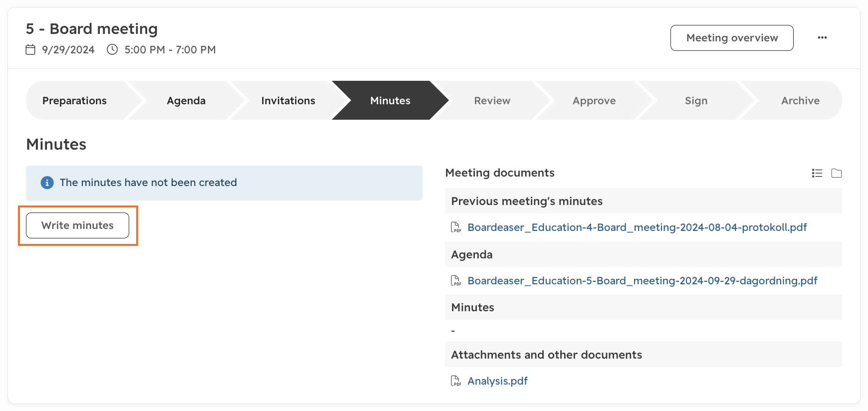Go to the Sign step
868x411 pixels.
pos(696,100)
